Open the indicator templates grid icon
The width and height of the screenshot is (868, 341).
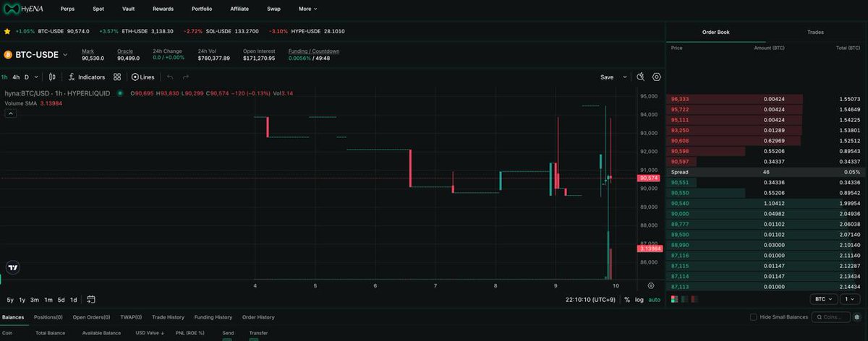click(117, 77)
